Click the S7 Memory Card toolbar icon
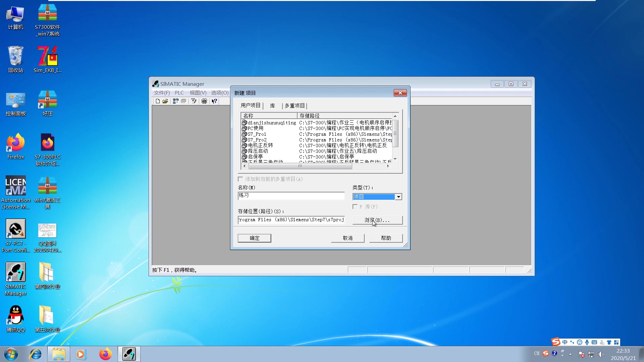Screen dimensions: 644x362 click(x=183, y=101)
